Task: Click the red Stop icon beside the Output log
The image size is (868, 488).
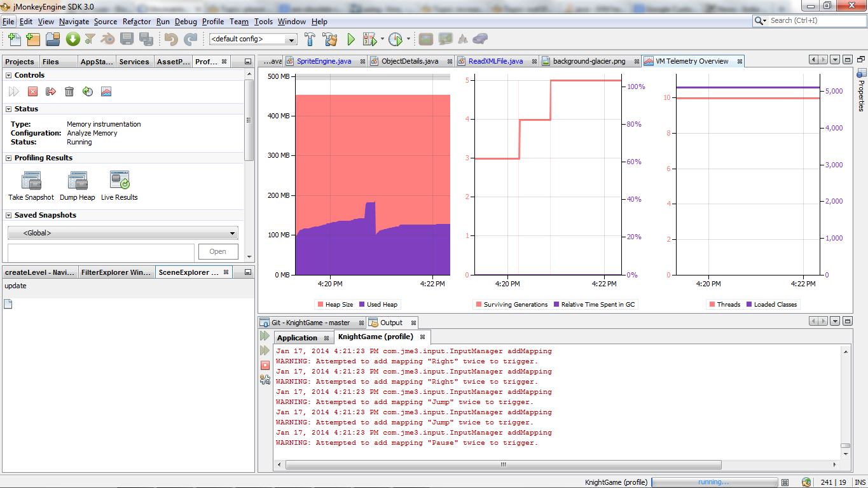Action: coord(265,365)
